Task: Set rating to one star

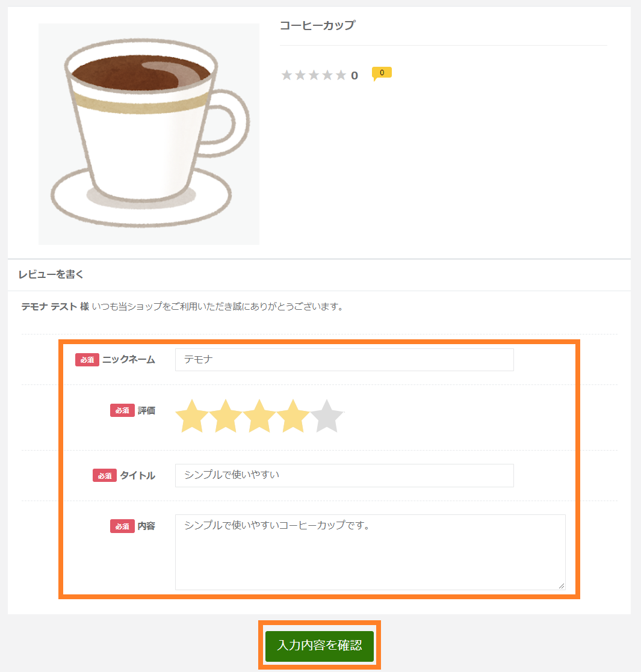Action: point(191,416)
